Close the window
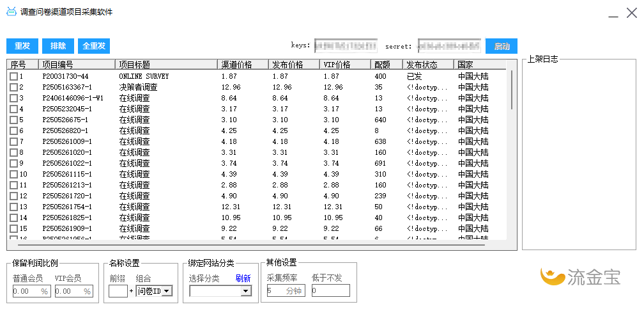 click(632, 13)
